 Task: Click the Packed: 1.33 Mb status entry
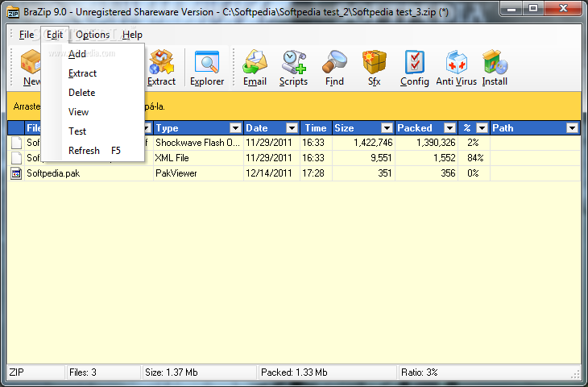327,372
